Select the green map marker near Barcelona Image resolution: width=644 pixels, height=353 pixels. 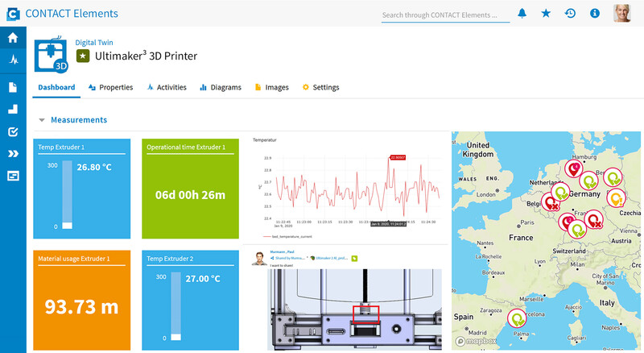(517, 318)
